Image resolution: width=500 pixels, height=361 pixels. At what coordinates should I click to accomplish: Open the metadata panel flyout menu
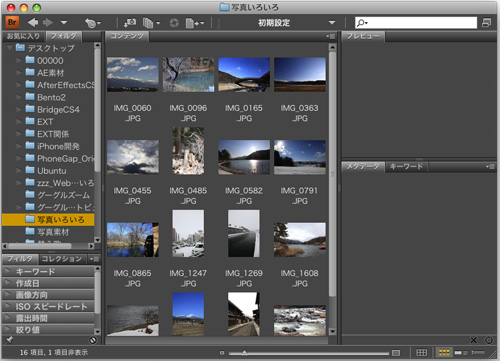pyautogui.click(x=490, y=166)
